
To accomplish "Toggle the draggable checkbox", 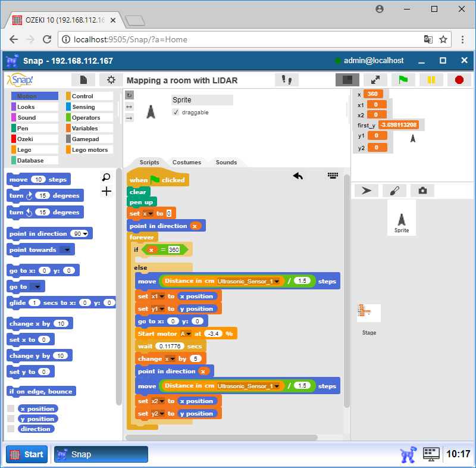I will 176,112.
